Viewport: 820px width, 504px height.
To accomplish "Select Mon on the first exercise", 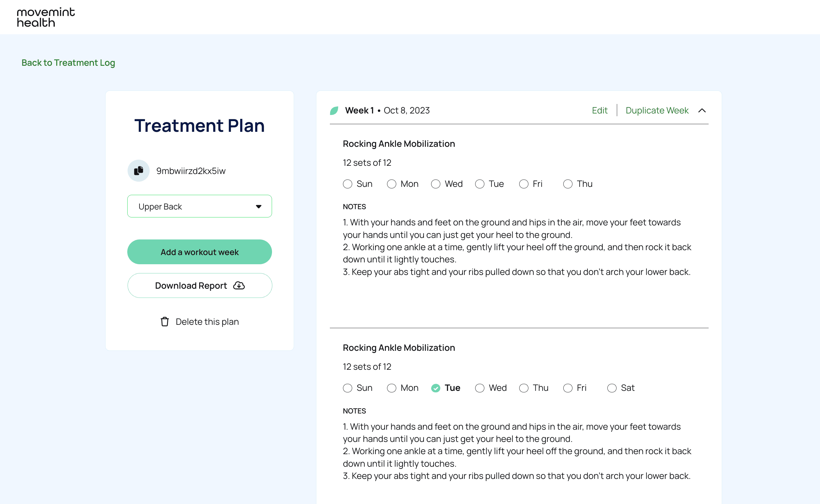I will 392,184.
